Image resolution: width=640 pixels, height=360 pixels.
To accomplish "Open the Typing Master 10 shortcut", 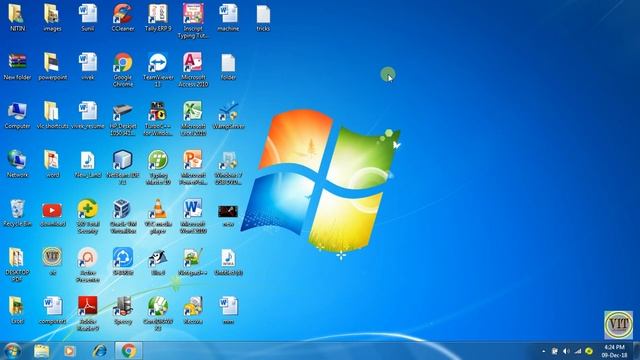I will pos(158,167).
